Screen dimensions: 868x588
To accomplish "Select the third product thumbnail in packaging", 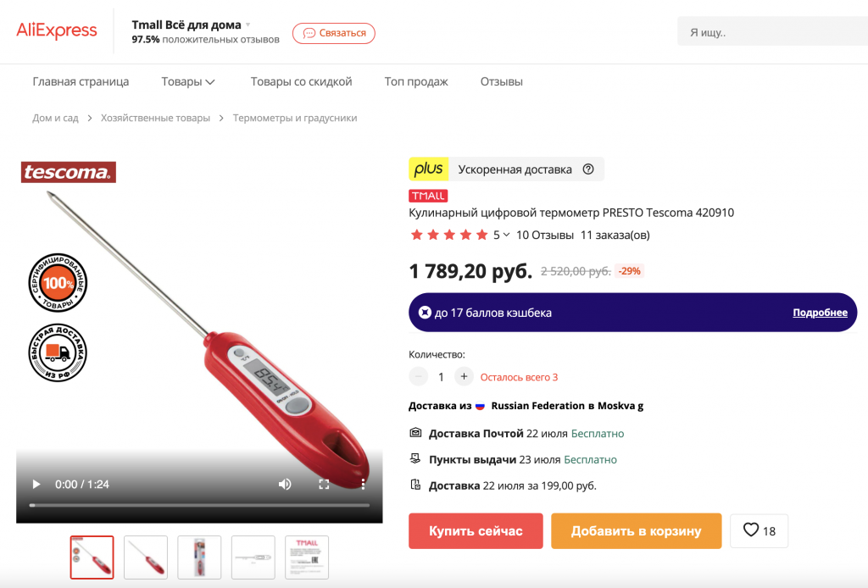I will (199, 557).
